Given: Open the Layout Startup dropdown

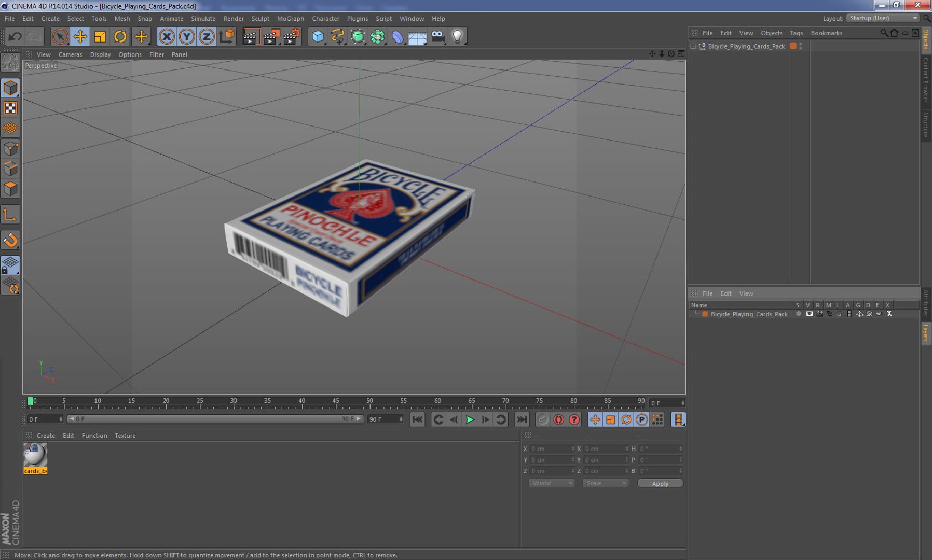Looking at the screenshot, I should 883,18.
